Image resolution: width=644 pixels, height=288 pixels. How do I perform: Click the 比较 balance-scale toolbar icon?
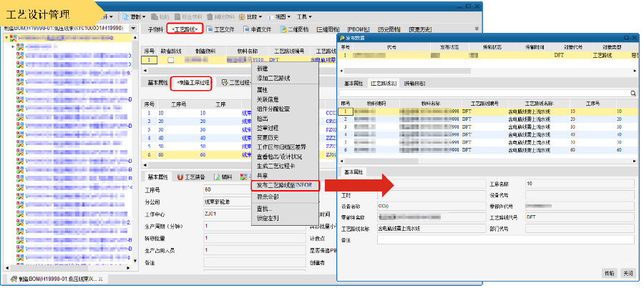tap(241, 17)
